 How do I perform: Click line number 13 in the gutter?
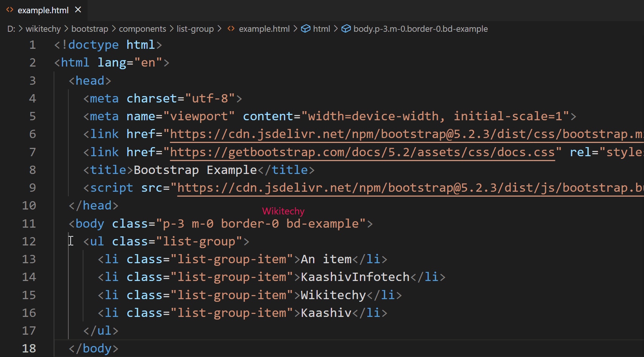point(29,259)
